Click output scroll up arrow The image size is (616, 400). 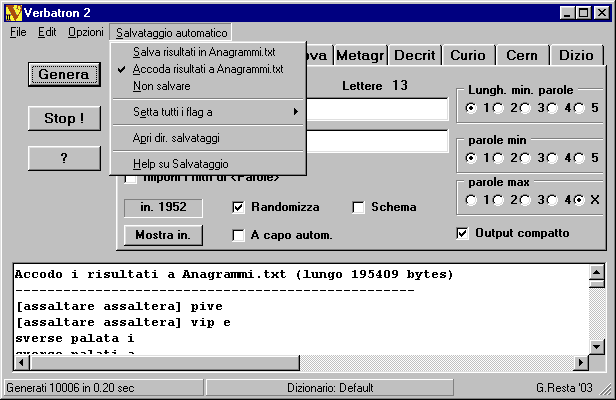point(597,272)
